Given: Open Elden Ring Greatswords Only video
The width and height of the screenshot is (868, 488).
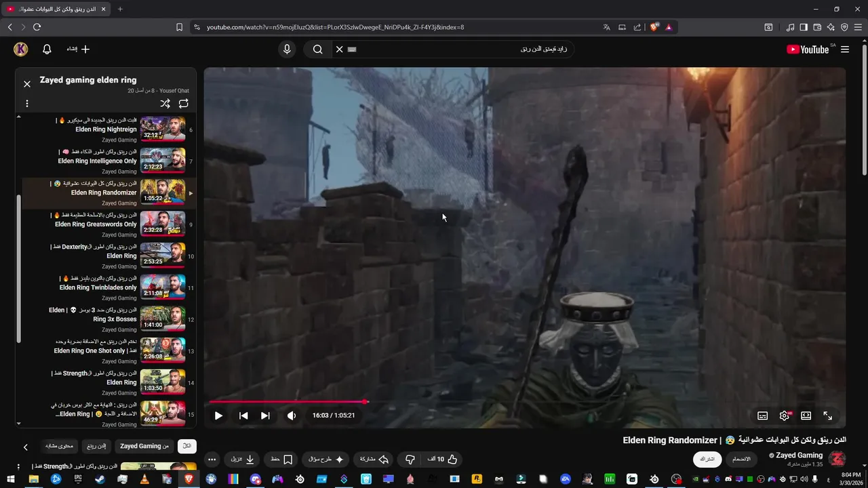Looking at the screenshot, I should (x=108, y=224).
